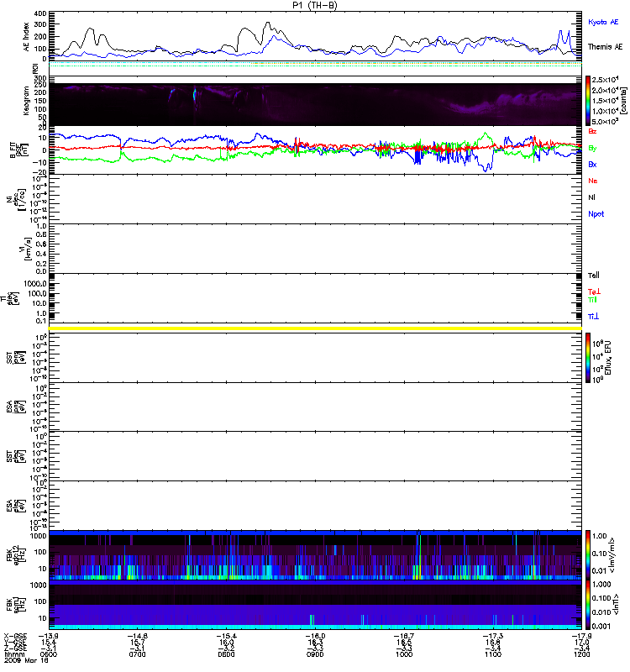Viewport: 630px width, 672px height.
Task: Click the 1000 time tick label
Action: point(404,654)
